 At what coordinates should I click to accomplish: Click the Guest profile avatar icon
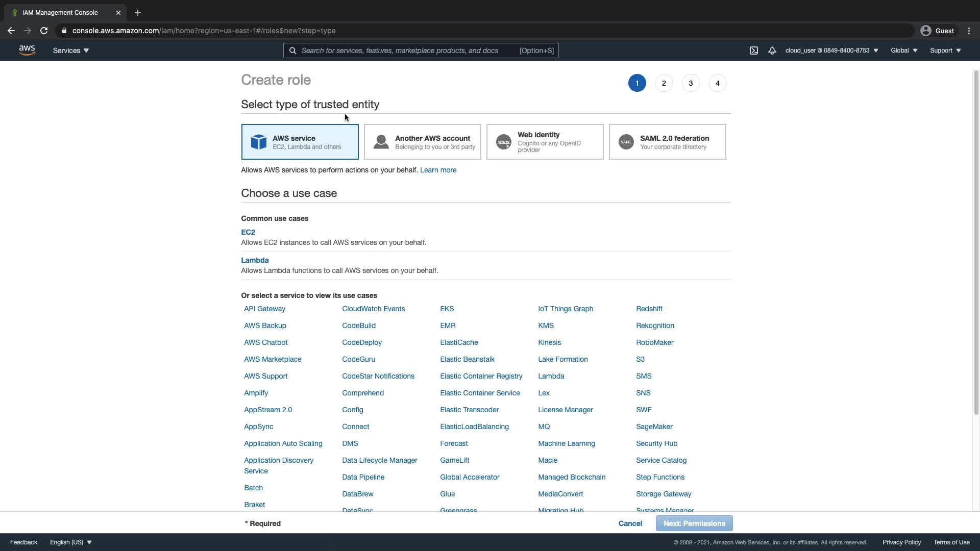(925, 31)
